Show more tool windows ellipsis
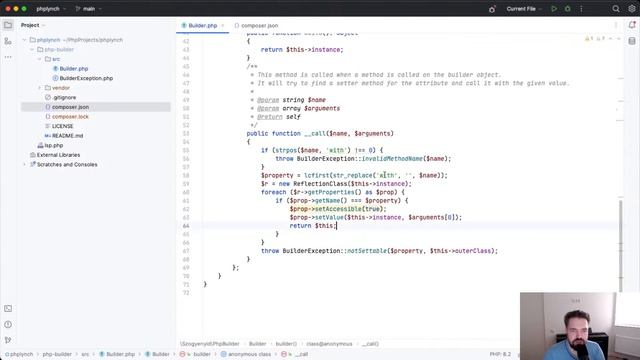Screen dimensions: 640x360 pyautogui.click(x=8, y=57)
